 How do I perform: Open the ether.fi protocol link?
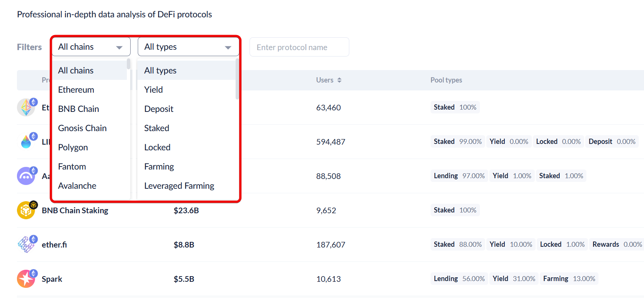(x=54, y=245)
